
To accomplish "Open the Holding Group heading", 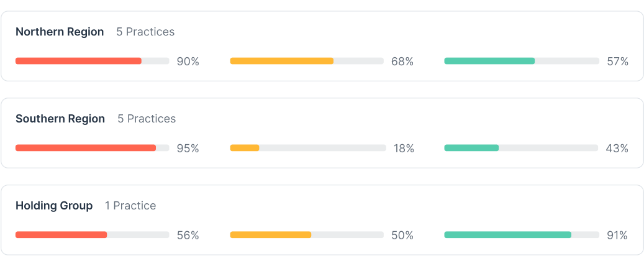I will pyautogui.click(x=54, y=206).
